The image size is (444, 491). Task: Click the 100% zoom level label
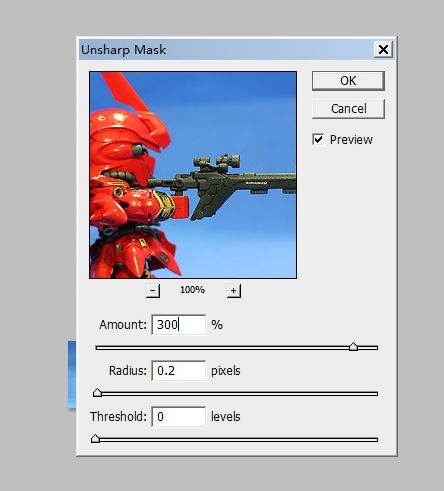[x=192, y=290]
